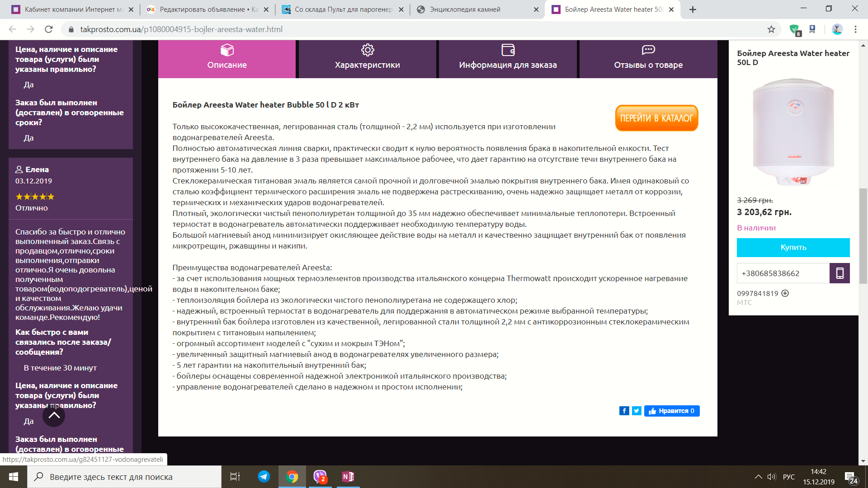Image resolution: width=868 pixels, height=488 pixels.
Task: Switch to the Характеристики tab
Action: click(x=368, y=59)
